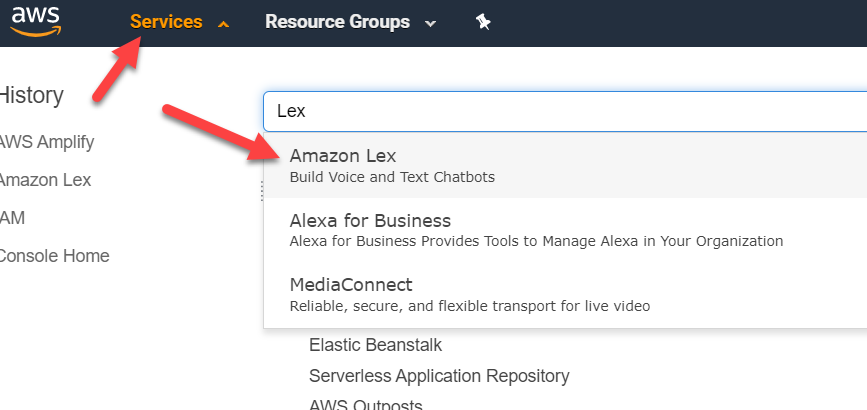867x410 pixels.
Task: Click the pin shortcuts icon
Action: [483, 23]
